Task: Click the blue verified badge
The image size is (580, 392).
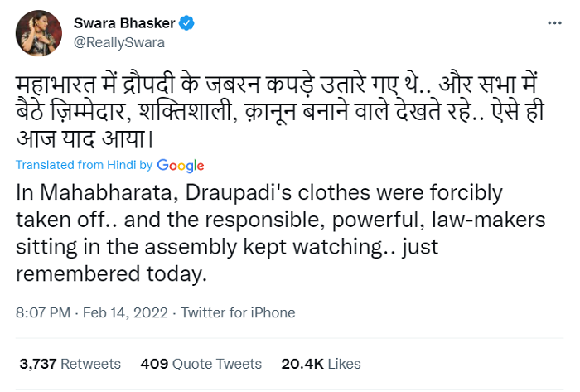Action: click(188, 23)
